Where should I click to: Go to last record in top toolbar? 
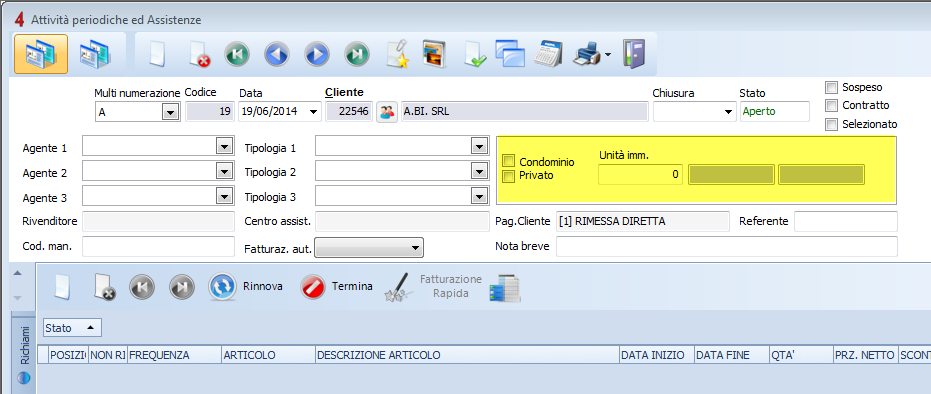(357, 55)
